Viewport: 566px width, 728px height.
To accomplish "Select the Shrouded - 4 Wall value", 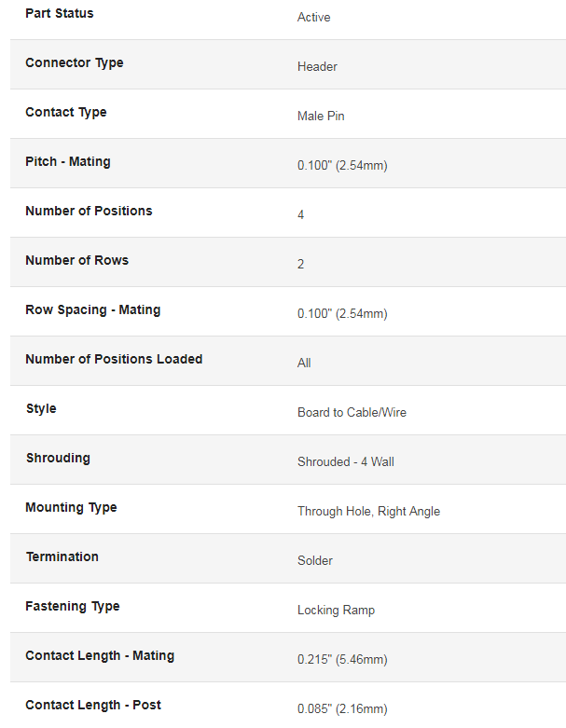I will tap(346, 461).
